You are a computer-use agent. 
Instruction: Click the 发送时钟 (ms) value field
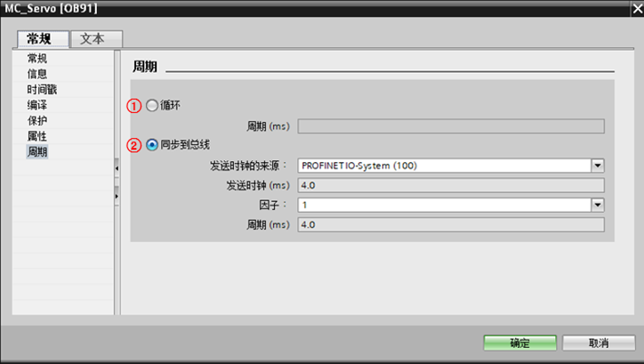pyautogui.click(x=450, y=185)
